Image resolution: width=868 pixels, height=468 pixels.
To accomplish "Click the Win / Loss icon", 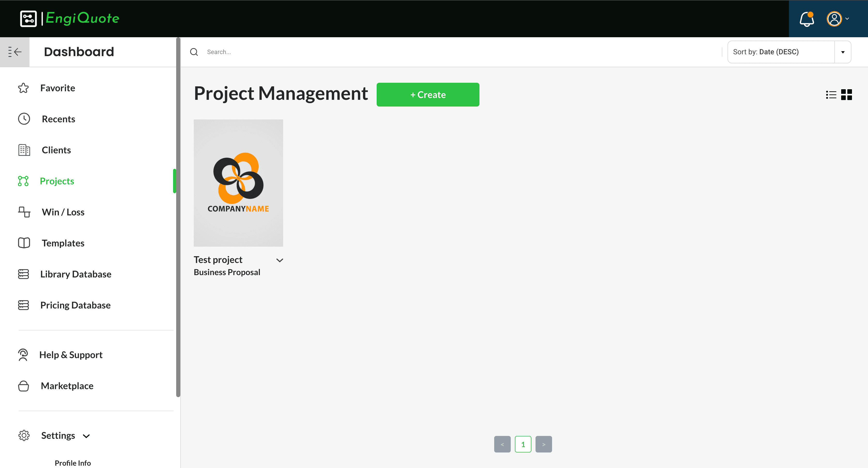I will [x=24, y=212].
